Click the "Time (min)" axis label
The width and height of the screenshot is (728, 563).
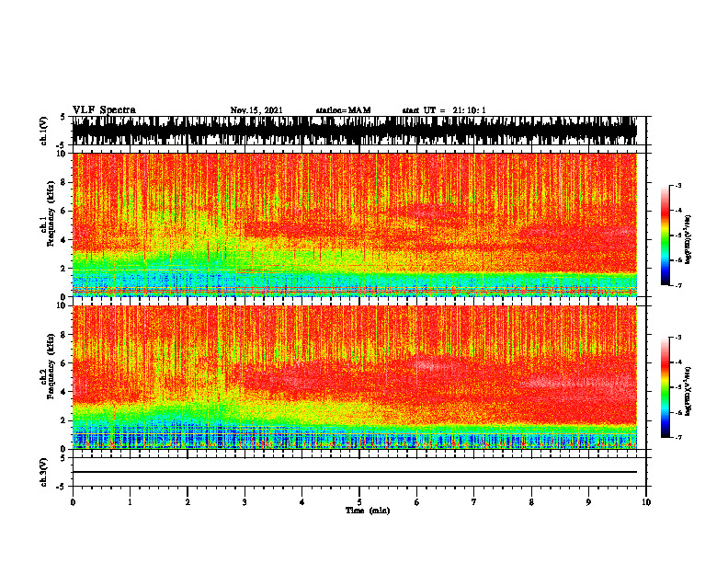click(x=368, y=511)
